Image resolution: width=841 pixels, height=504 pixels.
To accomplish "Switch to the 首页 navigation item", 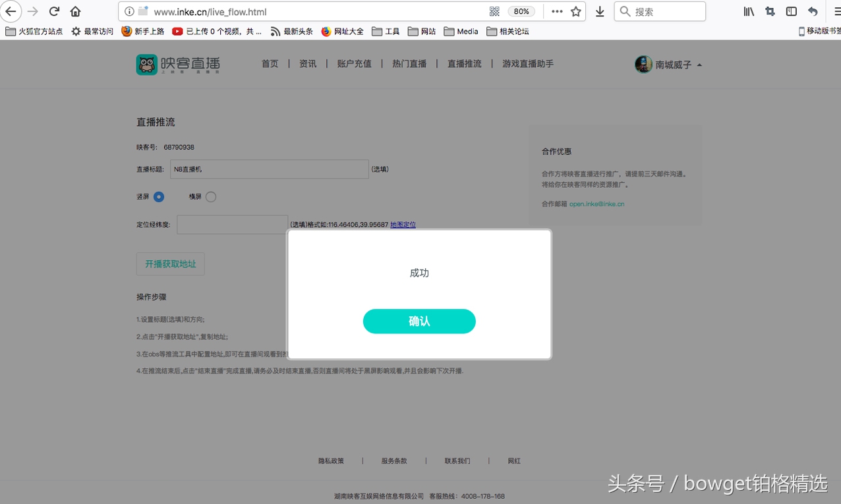I will (270, 64).
